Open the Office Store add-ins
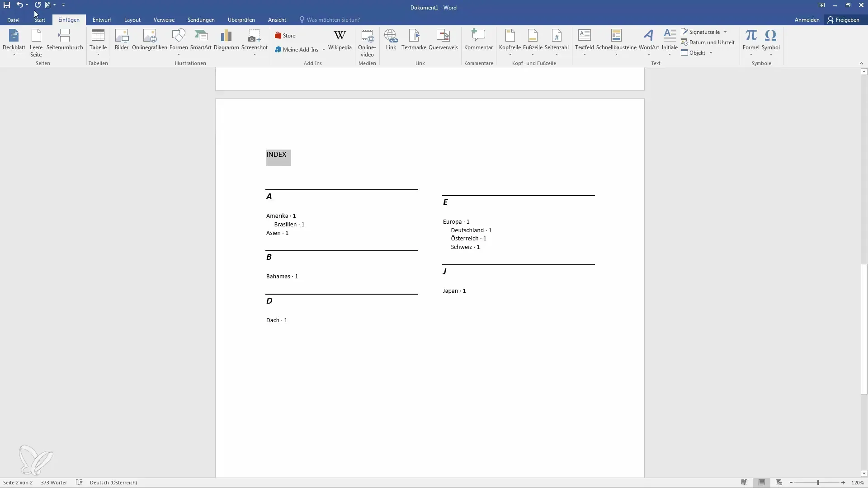 285,36
